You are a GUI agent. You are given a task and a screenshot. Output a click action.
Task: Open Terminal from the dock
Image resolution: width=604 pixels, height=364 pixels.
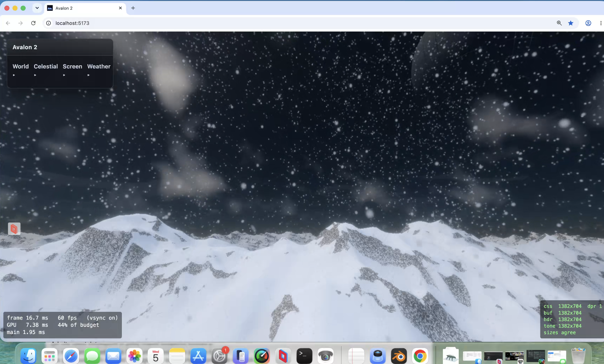[x=304, y=356]
